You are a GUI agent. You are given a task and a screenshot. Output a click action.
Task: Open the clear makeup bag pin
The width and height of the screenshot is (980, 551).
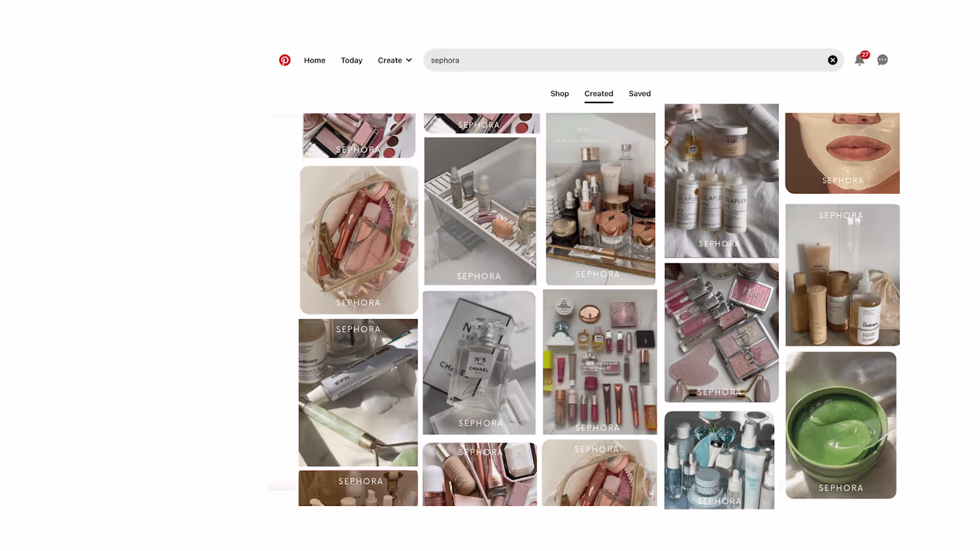[x=359, y=240]
